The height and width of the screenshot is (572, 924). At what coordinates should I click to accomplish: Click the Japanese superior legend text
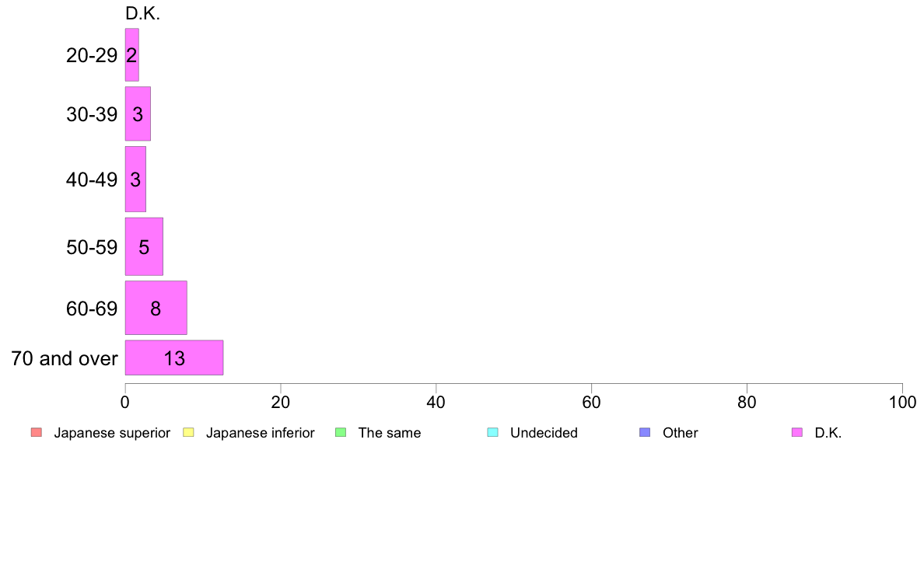(x=112, y=433)
